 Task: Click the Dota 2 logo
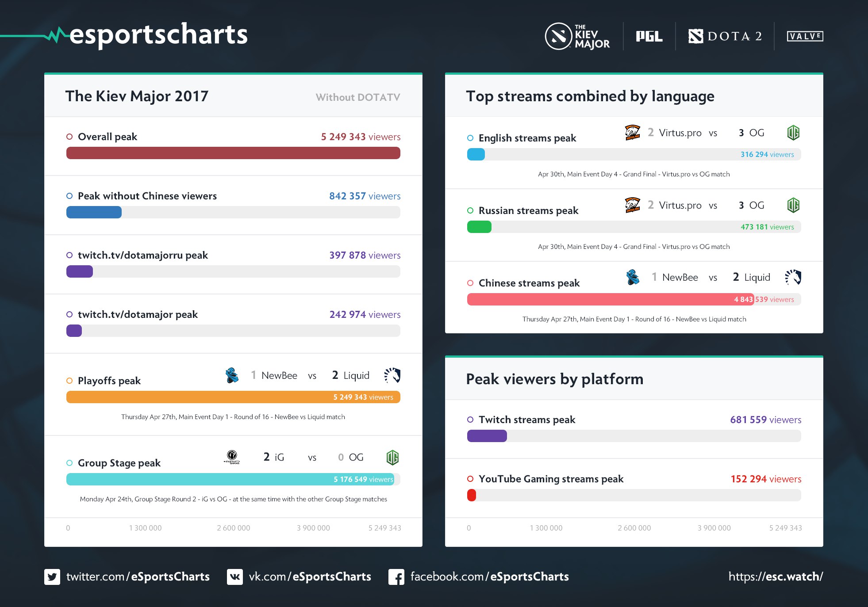click(x=725, y=36)
